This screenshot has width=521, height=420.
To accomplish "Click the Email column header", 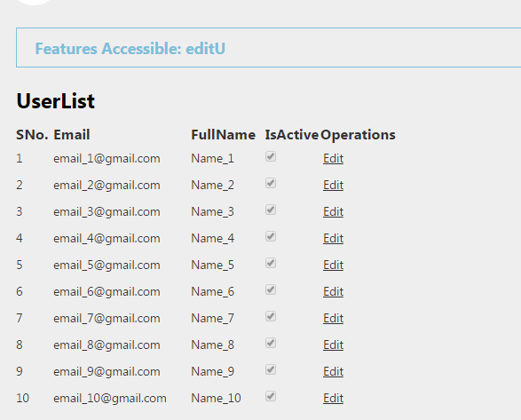I will click(x=72, y=135).
